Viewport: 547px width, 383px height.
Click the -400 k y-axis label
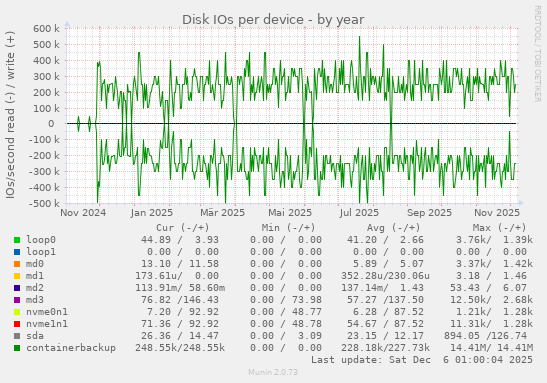click(x=44, y=188)
